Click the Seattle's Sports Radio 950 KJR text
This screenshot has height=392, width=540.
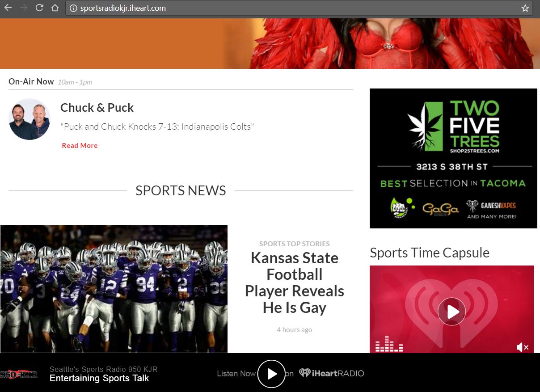(103, 369)
